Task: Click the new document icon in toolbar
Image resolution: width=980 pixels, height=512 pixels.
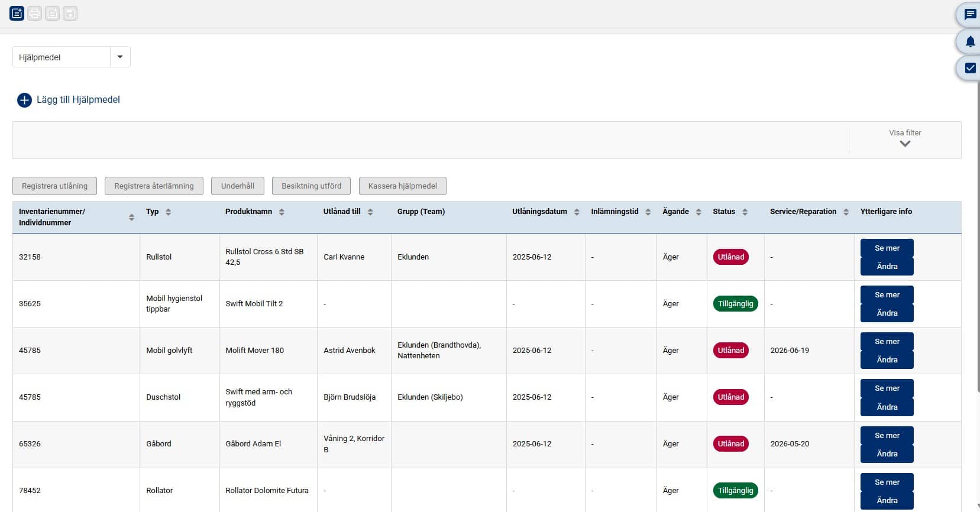Action: tap(17, 13)
